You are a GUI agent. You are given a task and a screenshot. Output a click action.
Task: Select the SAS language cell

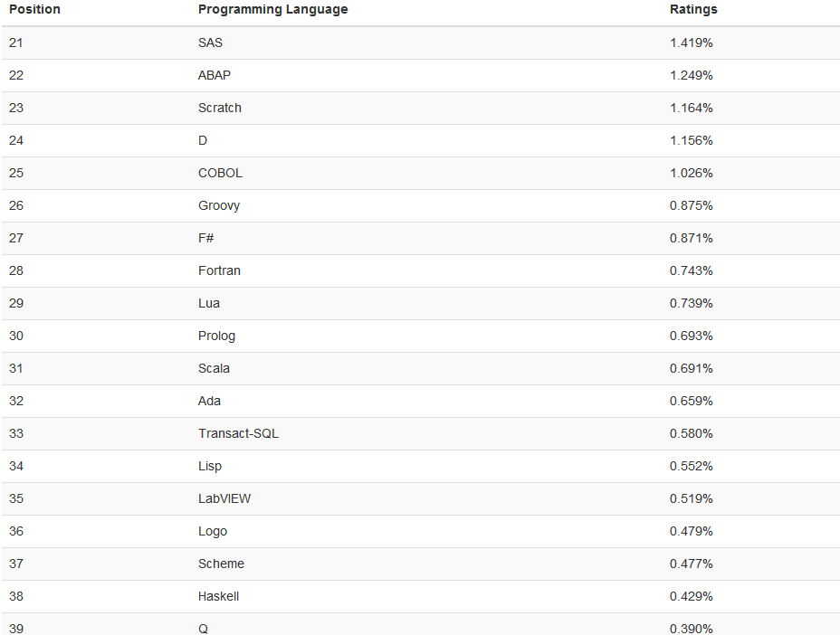[x=210, y=43]
